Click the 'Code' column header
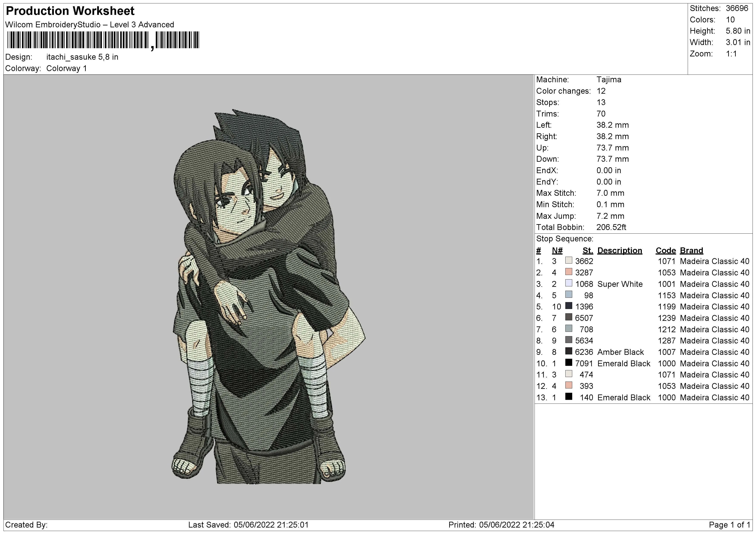 (x=666, y=251)
